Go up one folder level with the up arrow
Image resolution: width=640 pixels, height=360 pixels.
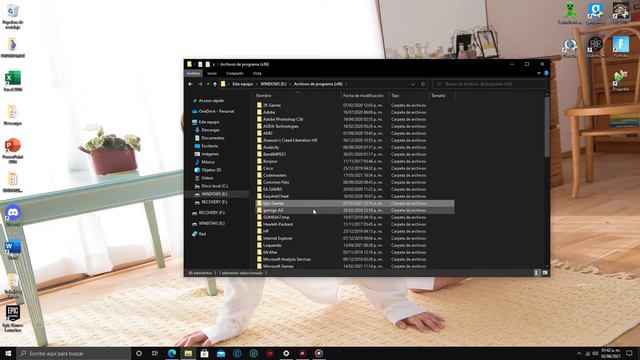215,84
